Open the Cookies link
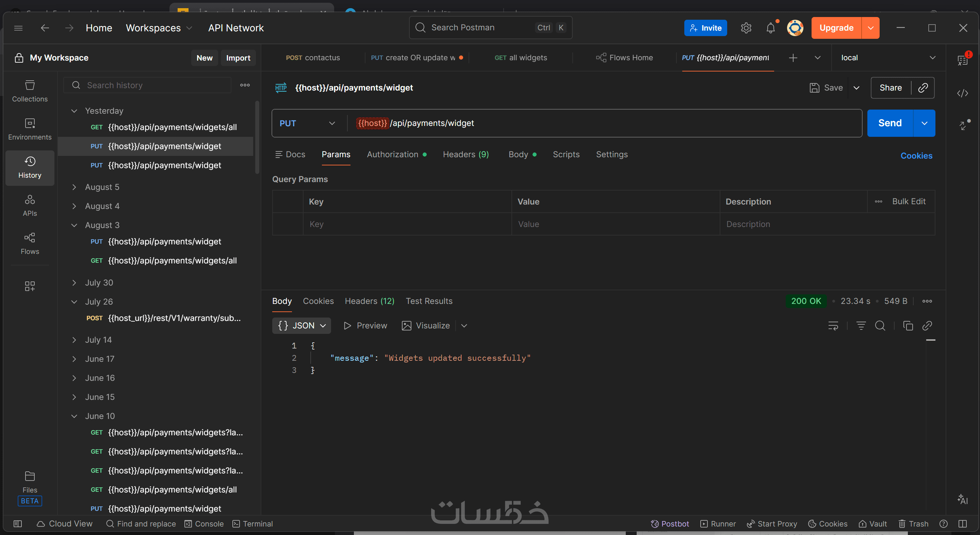This screenshot has width=980, height=535. pyautogui.click(x=916, y=156)
